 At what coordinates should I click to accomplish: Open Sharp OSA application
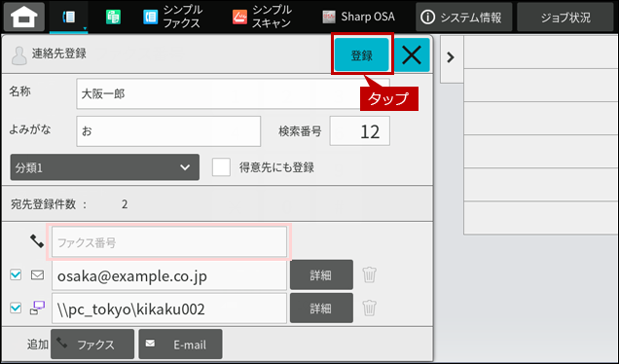click(358, 17)
